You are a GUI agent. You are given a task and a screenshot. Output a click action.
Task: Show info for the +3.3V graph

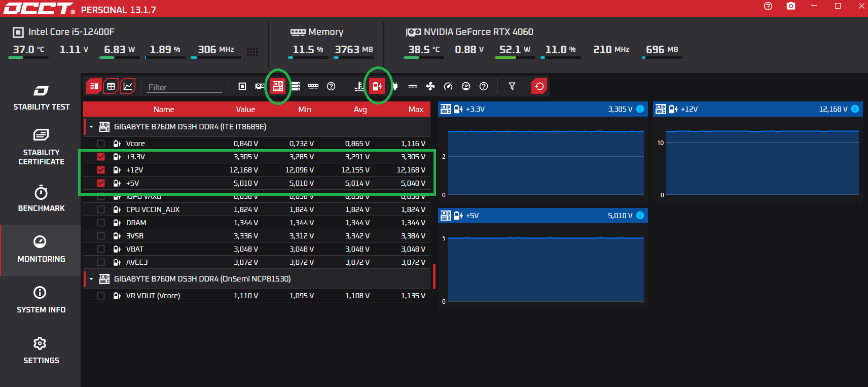click(640, 109)
